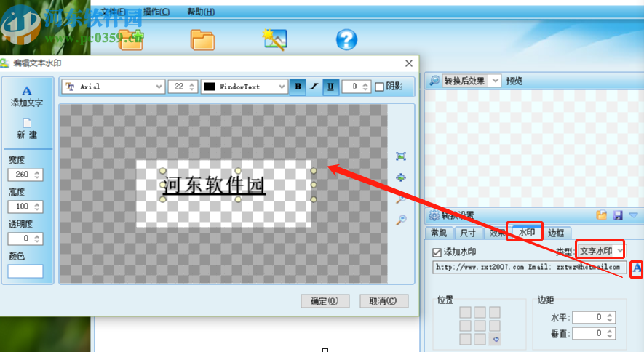Viewport: 644px width, 352px height.
Task: Select the bottom-left position in 位置 grid
Action: [465, 340]
